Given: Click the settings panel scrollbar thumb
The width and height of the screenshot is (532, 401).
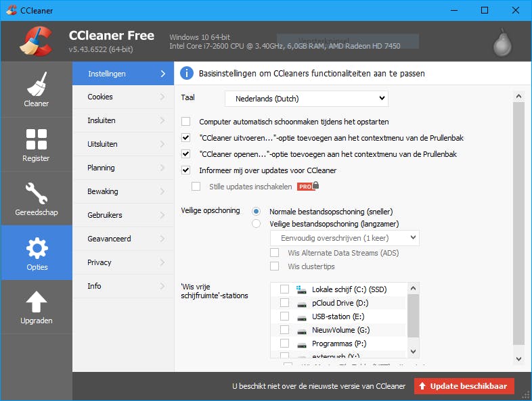Looking at the screenshot, I should pyautogui.click(x=518, y=223).
